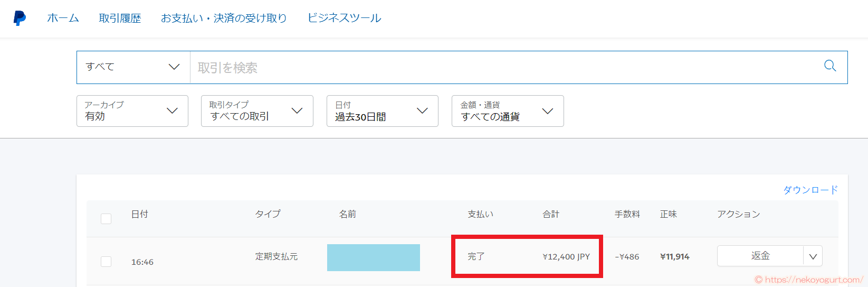Click the -¥486 fee value
The image size is (868, 287).
627,257
